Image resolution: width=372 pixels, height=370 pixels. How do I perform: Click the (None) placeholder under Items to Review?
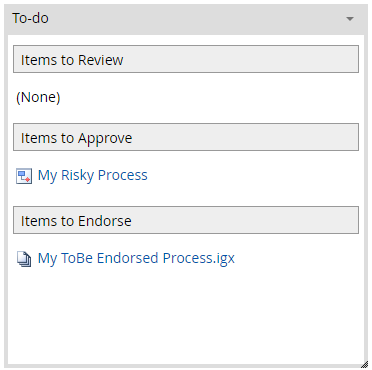click(38, 97)
